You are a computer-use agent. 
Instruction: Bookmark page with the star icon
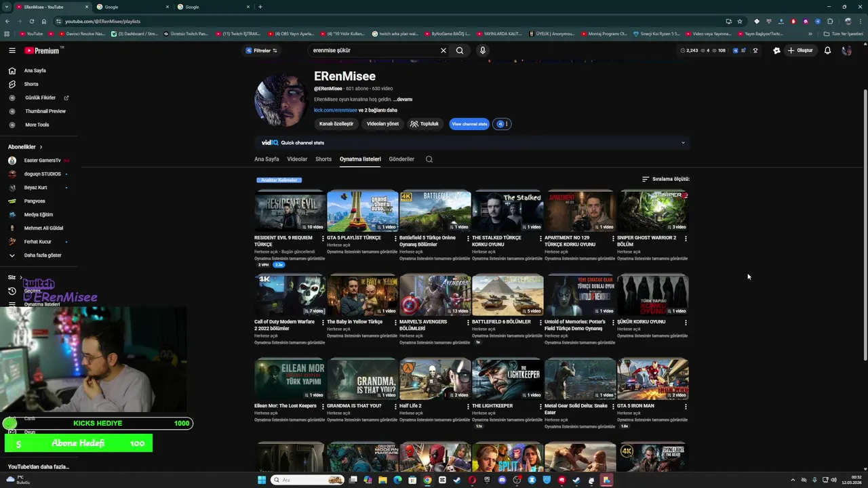(x=740, y=21)
